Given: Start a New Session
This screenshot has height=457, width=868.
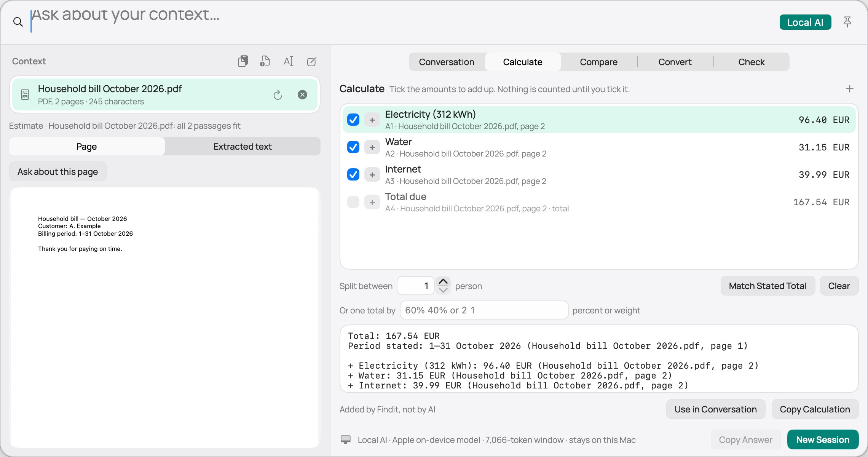Looking at the screenshot, I should click(823, 440).
